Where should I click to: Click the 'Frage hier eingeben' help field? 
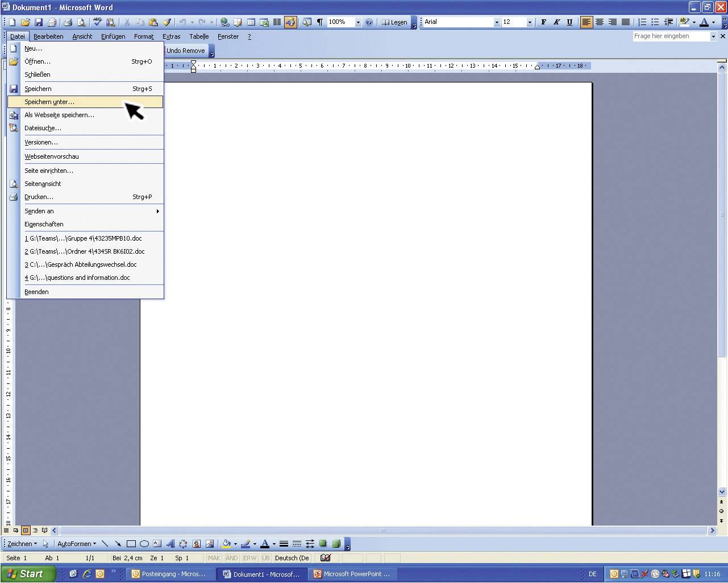pyautogui.click(x=671, y=36)
